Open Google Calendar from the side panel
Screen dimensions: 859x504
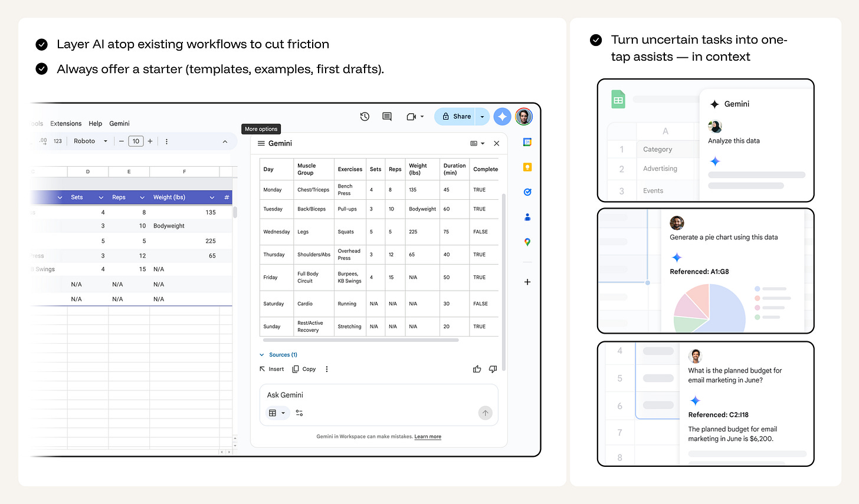click(527, 141)
